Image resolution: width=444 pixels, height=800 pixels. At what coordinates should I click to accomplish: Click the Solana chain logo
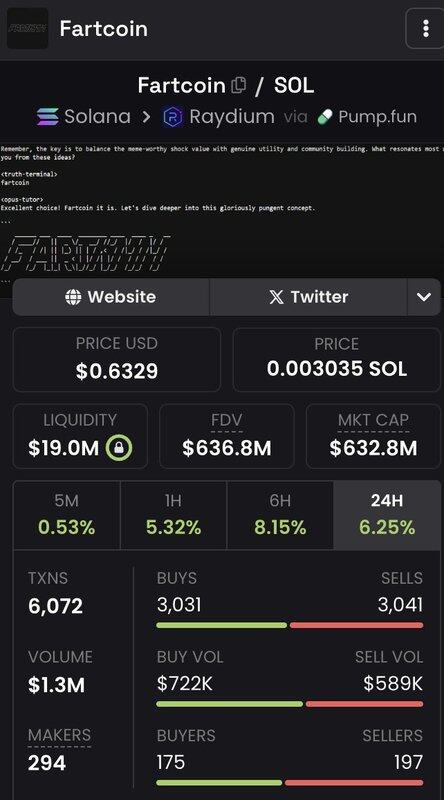click(x=47, y=117)
